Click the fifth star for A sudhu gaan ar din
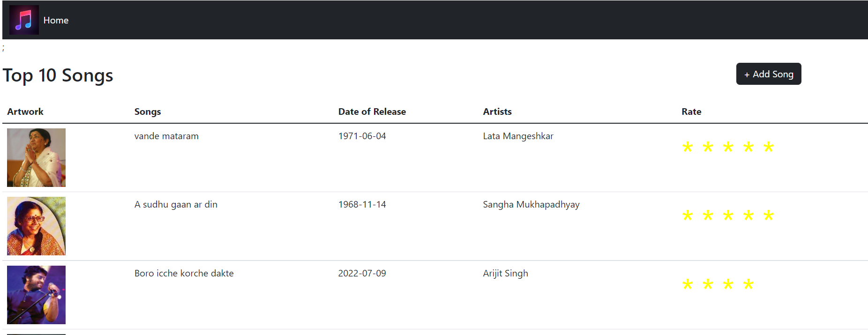This screenshot has height=335, width=868. pos(769,215)
